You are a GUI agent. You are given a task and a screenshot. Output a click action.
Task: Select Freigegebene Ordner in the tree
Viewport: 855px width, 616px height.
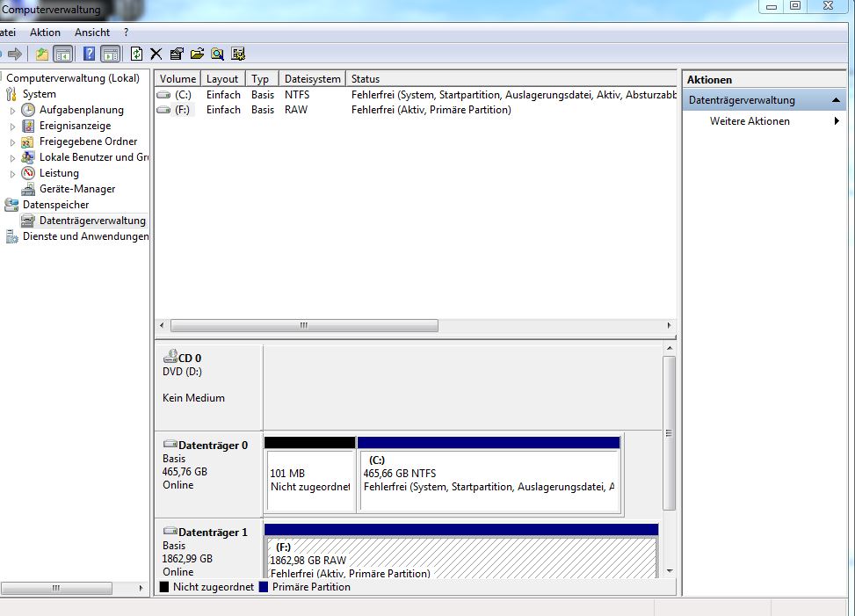coord(88,141)
